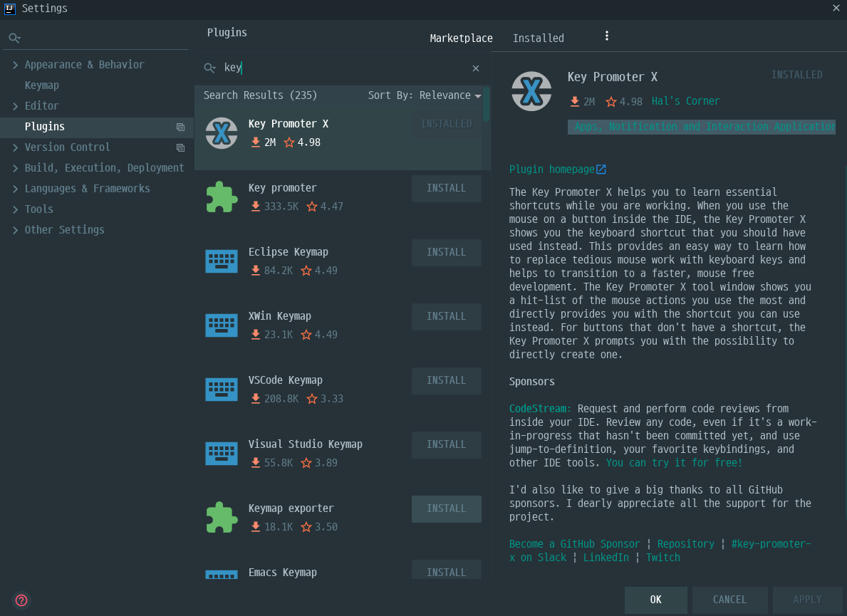The image size is (847, 616).
Task: Install the Keymap exporter plugin
Action: point(446,509)
